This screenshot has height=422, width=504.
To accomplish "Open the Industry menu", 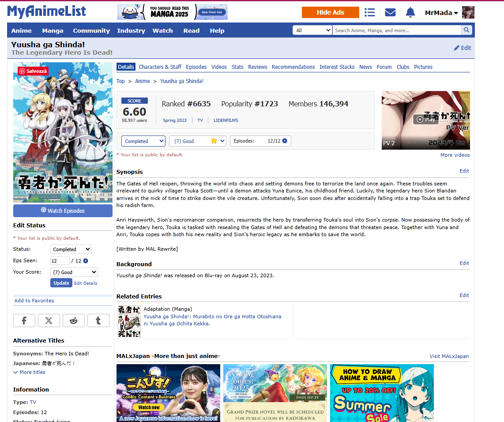I will coord(131,30).
